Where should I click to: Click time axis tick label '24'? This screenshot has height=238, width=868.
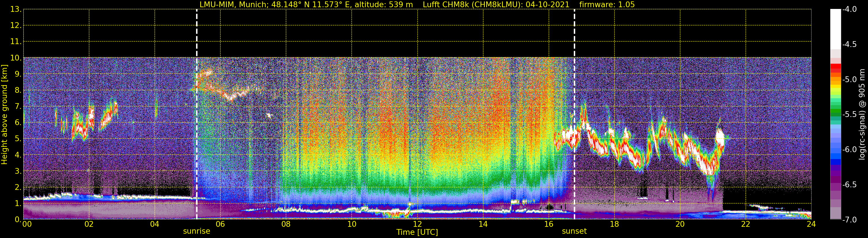(811, 224)
